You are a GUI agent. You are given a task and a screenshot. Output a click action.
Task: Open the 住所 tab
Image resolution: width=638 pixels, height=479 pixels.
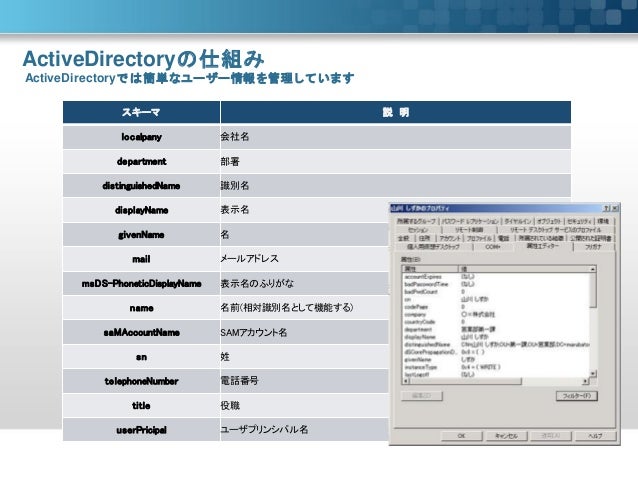(424, 238)
